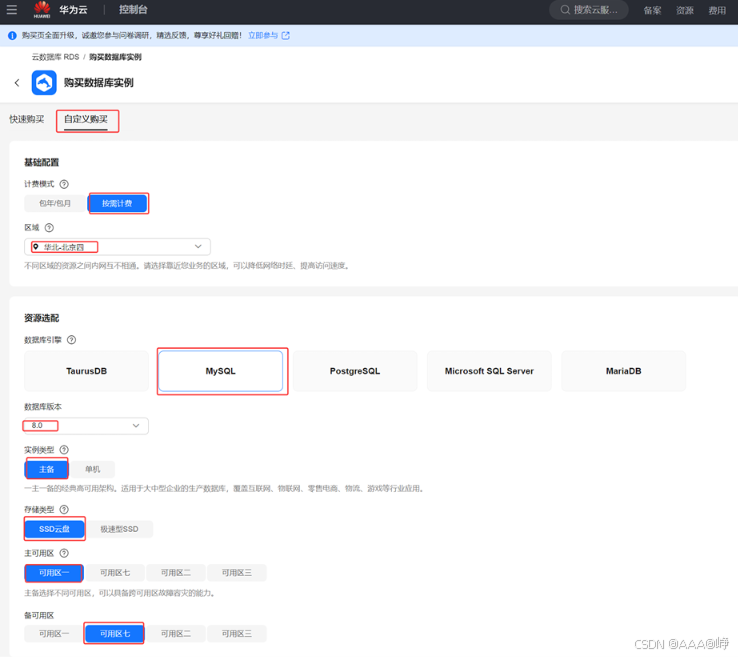738x657 pixels.
Task: Open help icon next to 实例类型
Action: (x=64, y=450)
